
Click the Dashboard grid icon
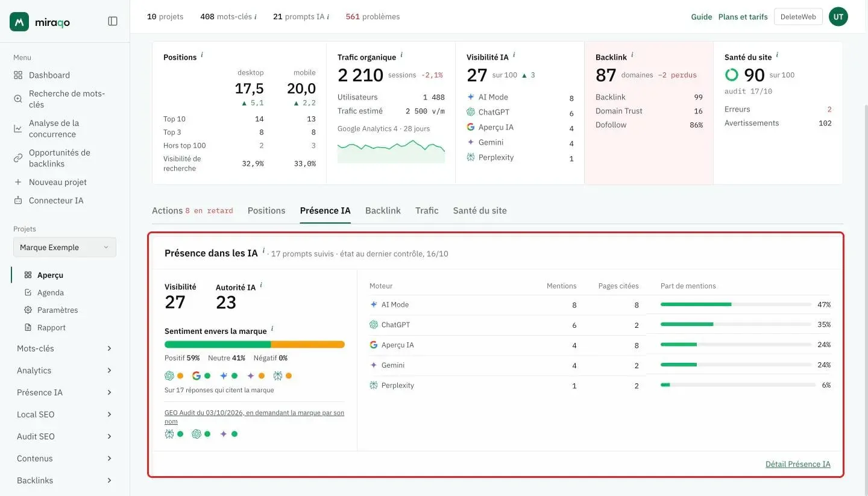click(x=18, y=75)
